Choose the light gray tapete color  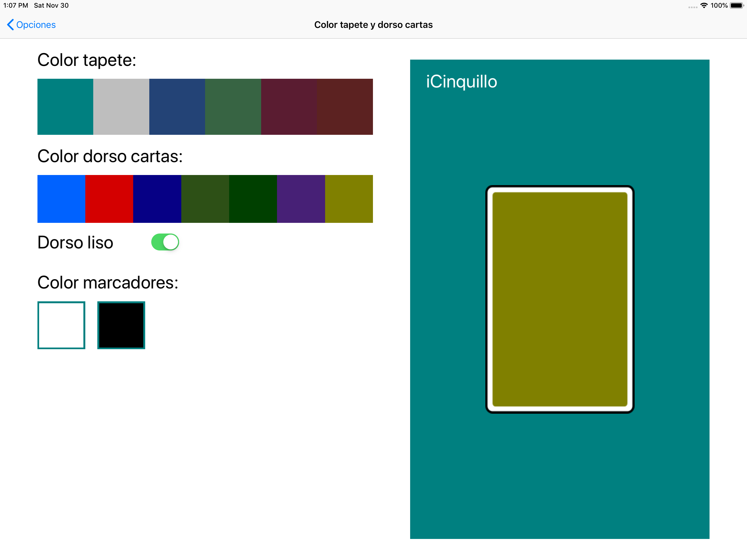pyautogui.click(x=121, y=107)
